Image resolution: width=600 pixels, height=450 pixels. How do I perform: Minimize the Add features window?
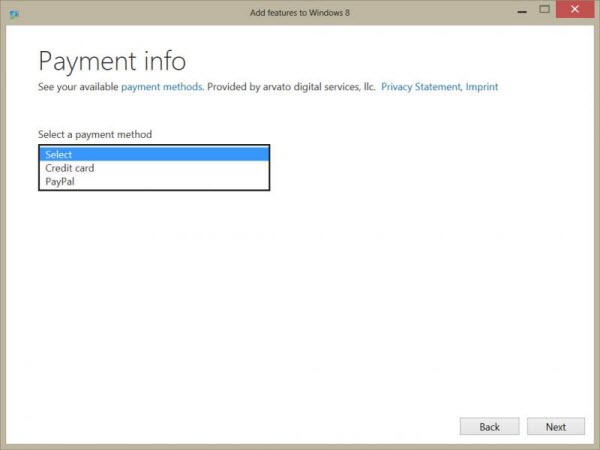(x=522, y=12)
